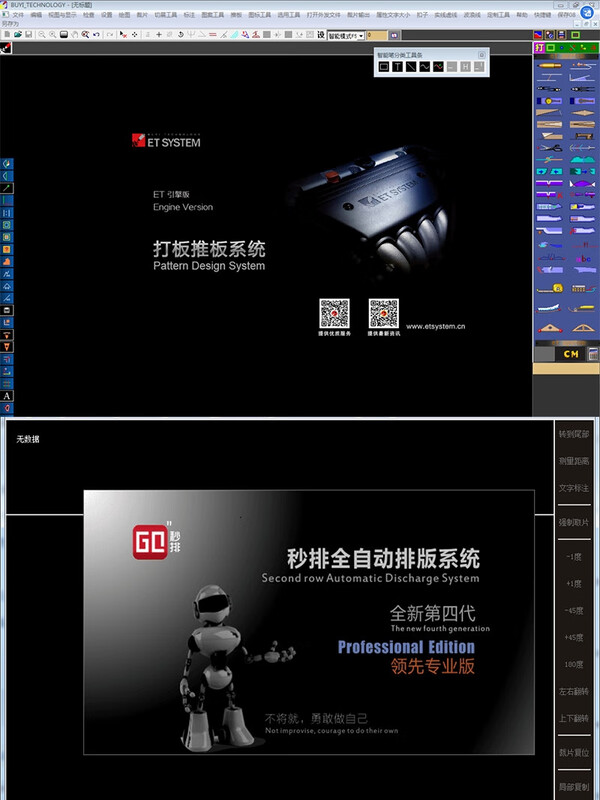Image resolution: width=600 pixels, height=800 pixels.
Task: Select the abc text tool icon
Action: 582,259
